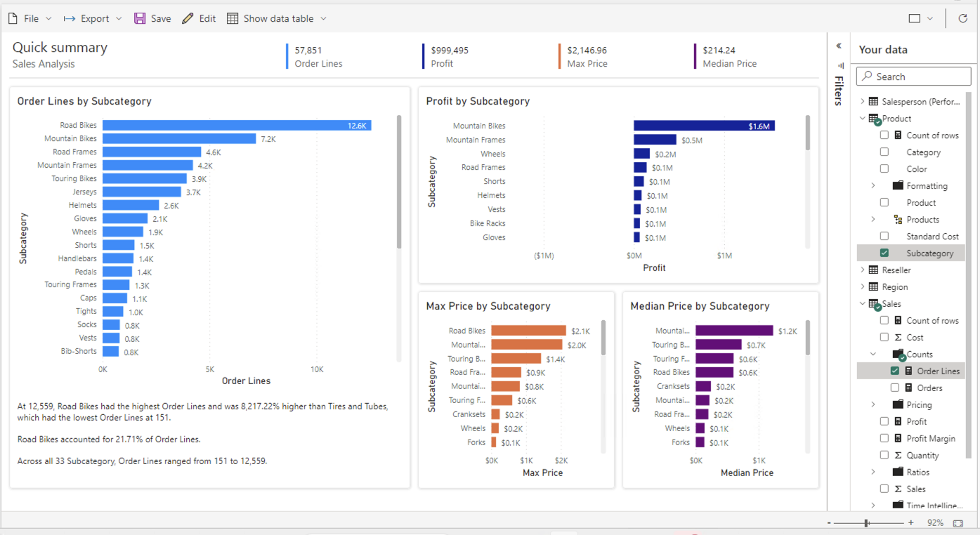Screen dimensions: 980x535
Task: Check the Orders checkbox
Action: (895, 388)
